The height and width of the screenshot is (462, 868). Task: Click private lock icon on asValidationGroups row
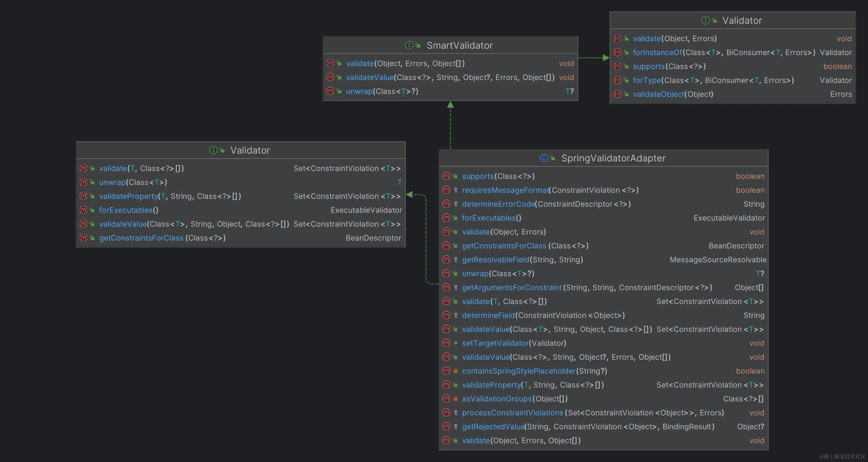pos(455,399)
